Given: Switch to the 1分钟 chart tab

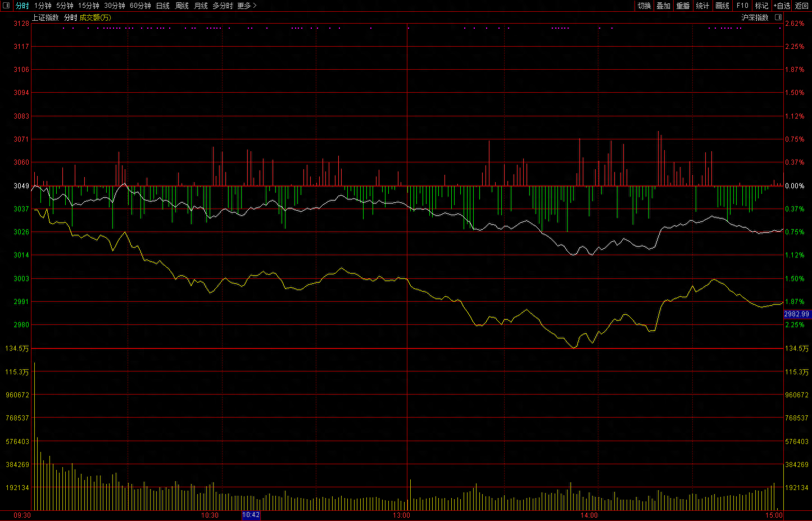Looking at the screenshot, I should tap(43, 6).
